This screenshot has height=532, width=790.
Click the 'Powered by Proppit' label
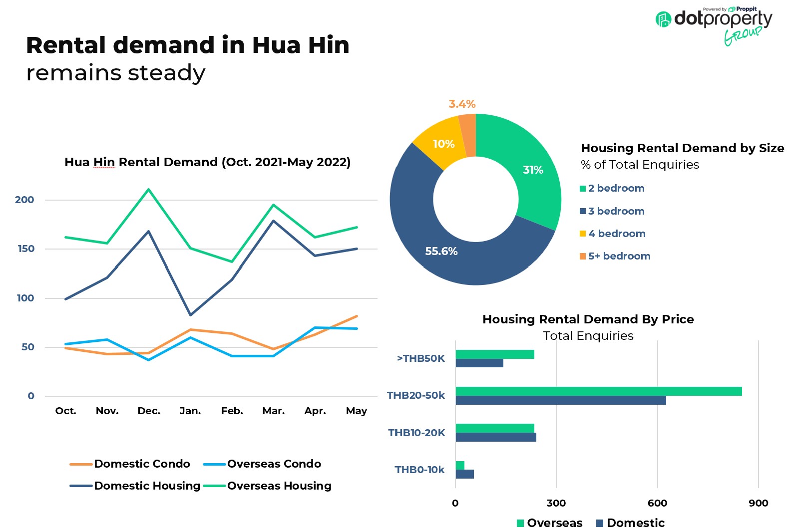(730, 9)
